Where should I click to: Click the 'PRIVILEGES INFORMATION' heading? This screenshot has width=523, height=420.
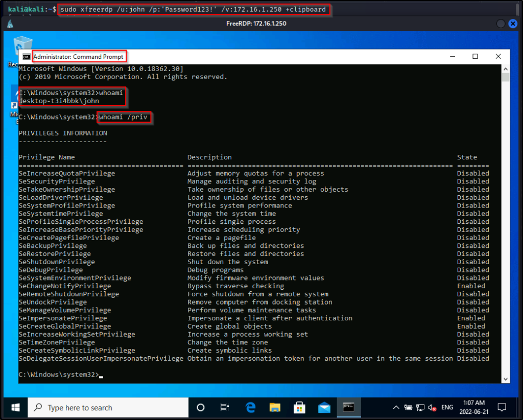[x=63, y=133]
